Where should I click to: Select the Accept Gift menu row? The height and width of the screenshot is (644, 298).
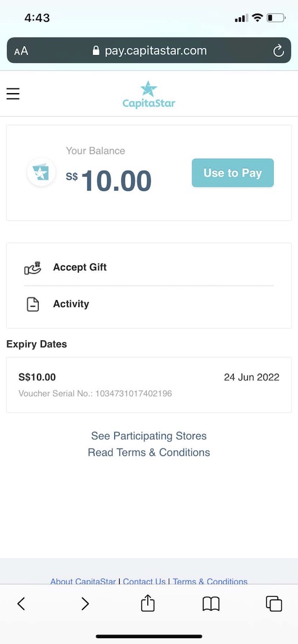click(x=149, y=267)
